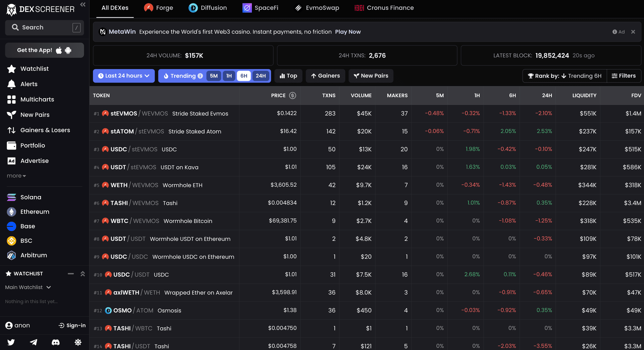Viewport: 644px width, 350px height.
Task: Open Twitter link icon in sidebar footer
Action: tap(11, 342)
